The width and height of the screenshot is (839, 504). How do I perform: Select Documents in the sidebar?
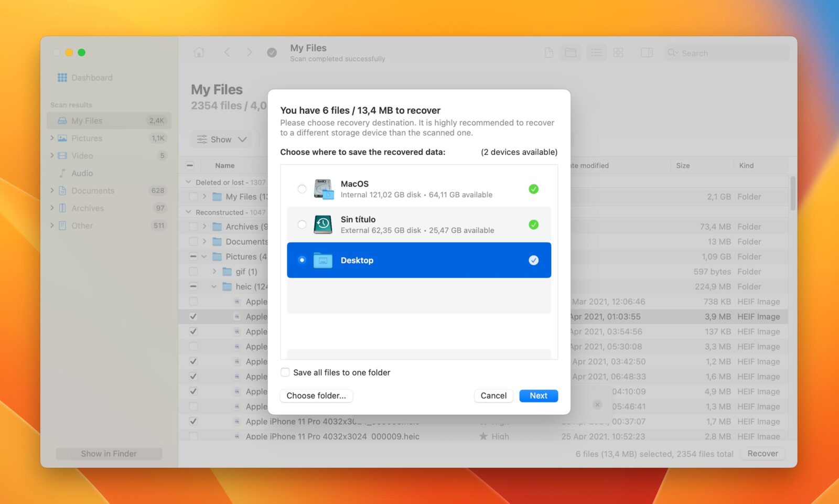92,190
